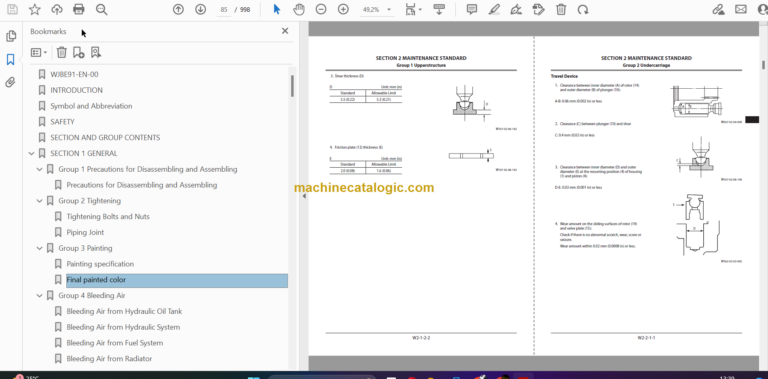Collapse the Group 2 Tightening node
768x379 pixels.
[40, 201]
